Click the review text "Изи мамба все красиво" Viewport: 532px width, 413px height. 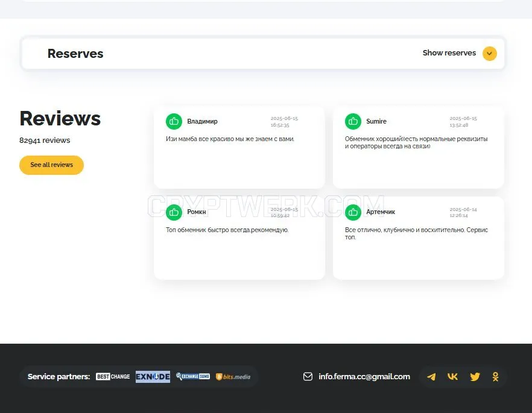tap(230, 139)
